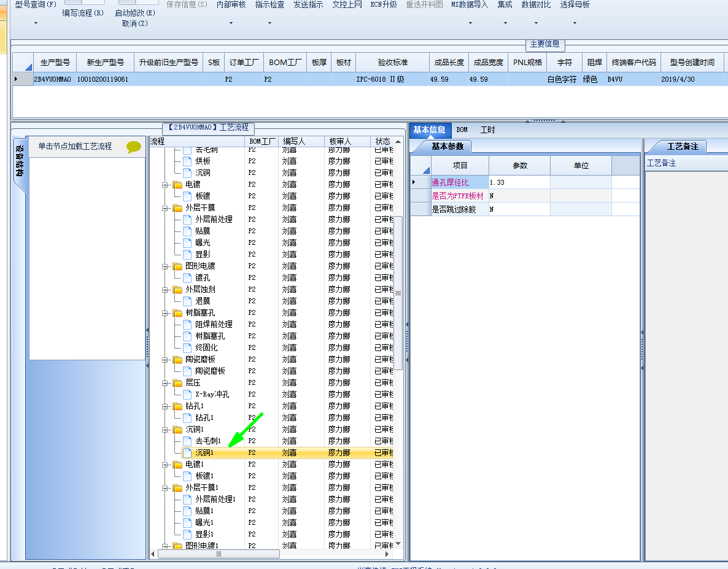The image size is (728, 569).
Task: Click the document icon beside 烘板
Action: [187, 161]
